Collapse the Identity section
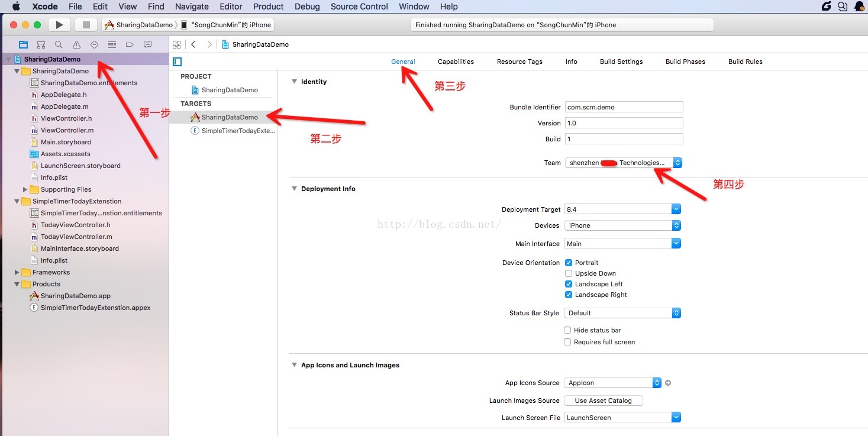The height and width of the screenshot is (436, 868). pyautogui.click(x=294, y=82)
